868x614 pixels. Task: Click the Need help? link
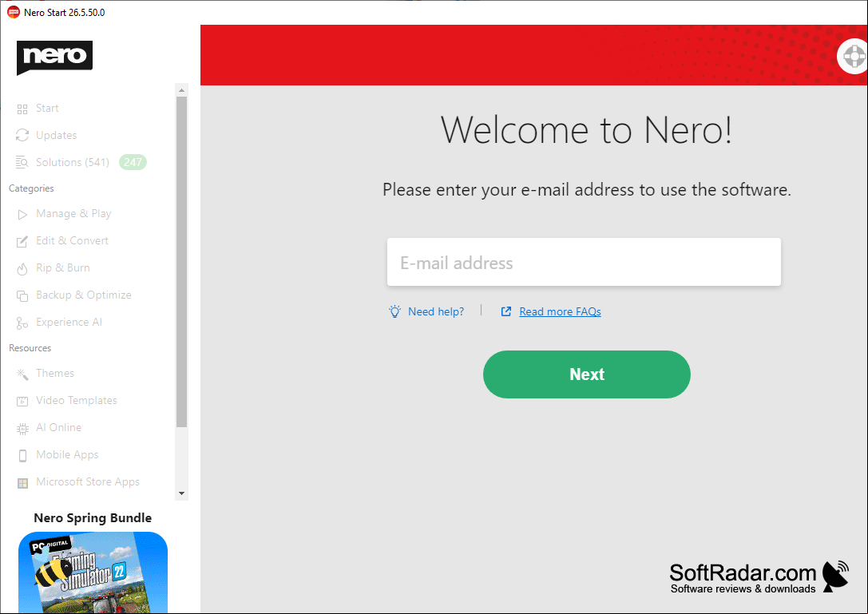tap(436, 311)
